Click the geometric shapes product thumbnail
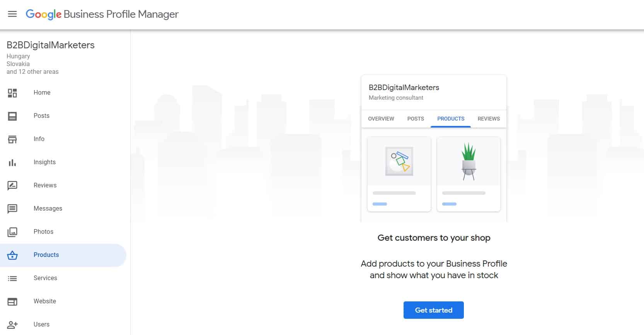644x335 pixels. click(x=399, y=161)
